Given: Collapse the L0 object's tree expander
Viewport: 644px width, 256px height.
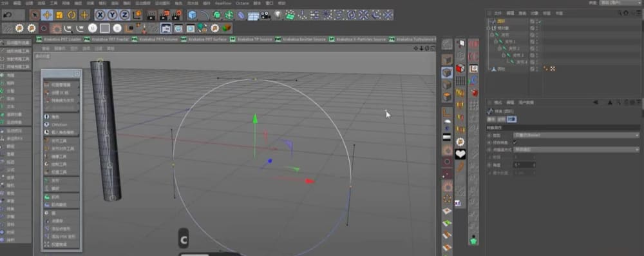Looking at the screenshot, I should click(x=488, y=28).
